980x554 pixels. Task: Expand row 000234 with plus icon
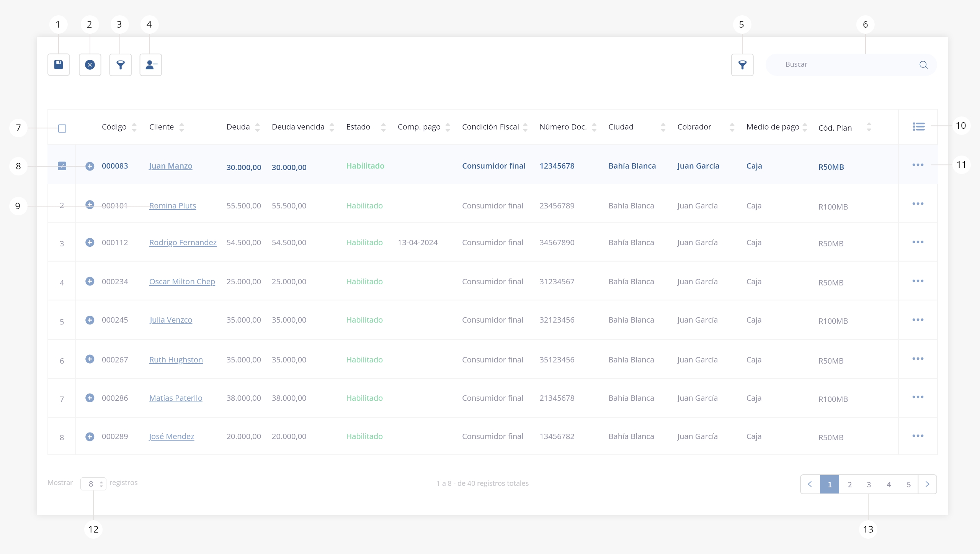pyautogui.click(x=90, y=281)
